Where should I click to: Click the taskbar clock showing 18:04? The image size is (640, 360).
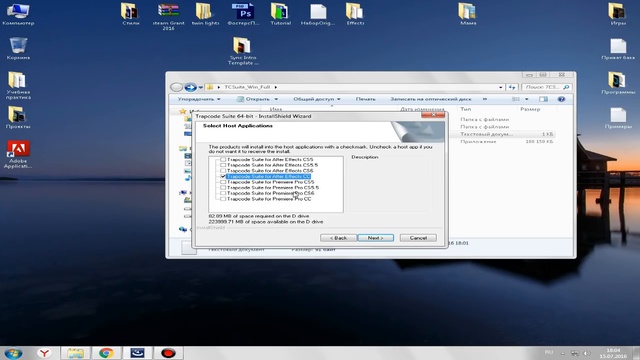click(613, 353)
